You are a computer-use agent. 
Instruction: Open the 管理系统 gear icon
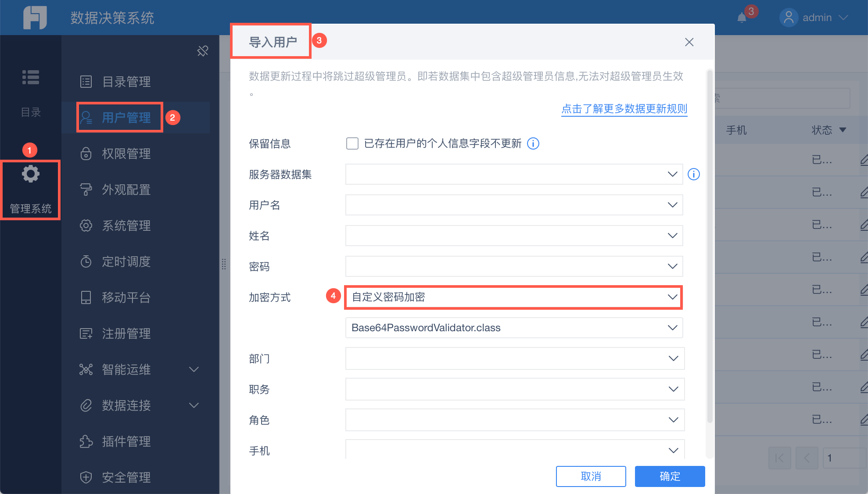tap(30, 175)
